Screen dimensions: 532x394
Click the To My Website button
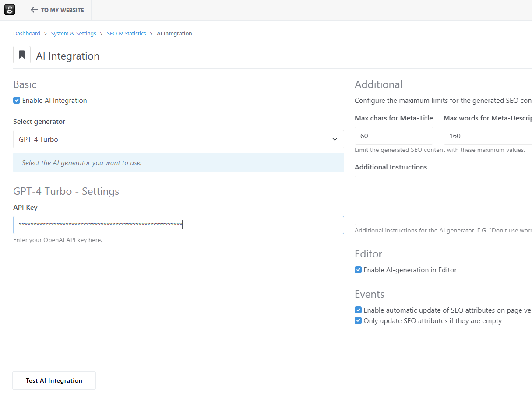pyautogui.click(x=62, y=10)
